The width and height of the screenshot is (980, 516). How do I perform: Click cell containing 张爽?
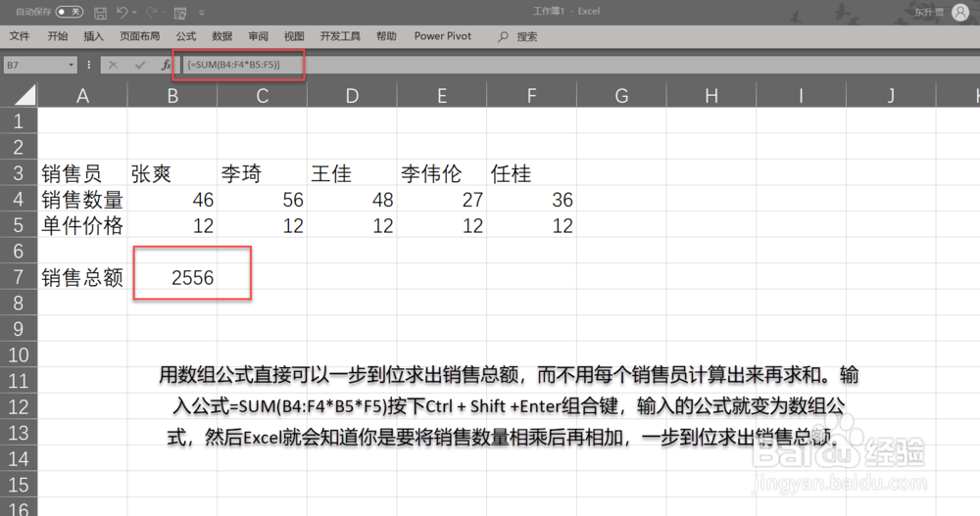click(x=172, y=173)
